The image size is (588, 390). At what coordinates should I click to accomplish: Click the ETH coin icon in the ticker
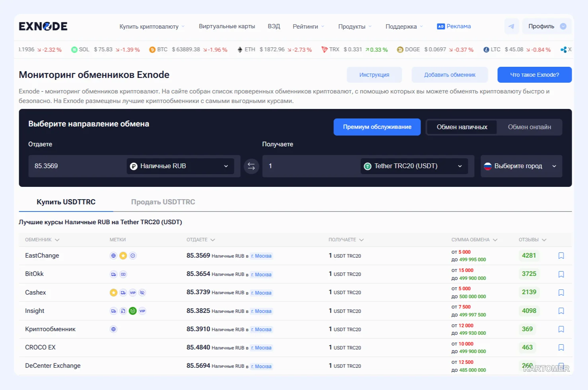240,50
